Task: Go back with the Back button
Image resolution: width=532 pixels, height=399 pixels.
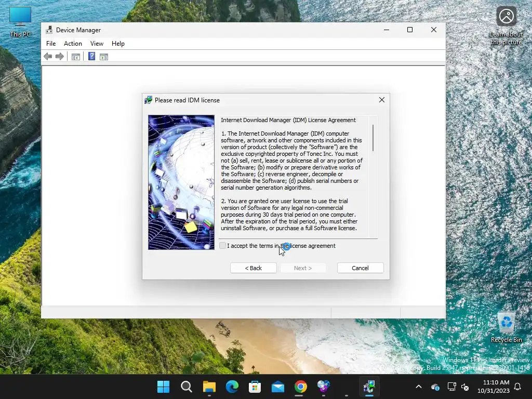Action: click(253, 268)
